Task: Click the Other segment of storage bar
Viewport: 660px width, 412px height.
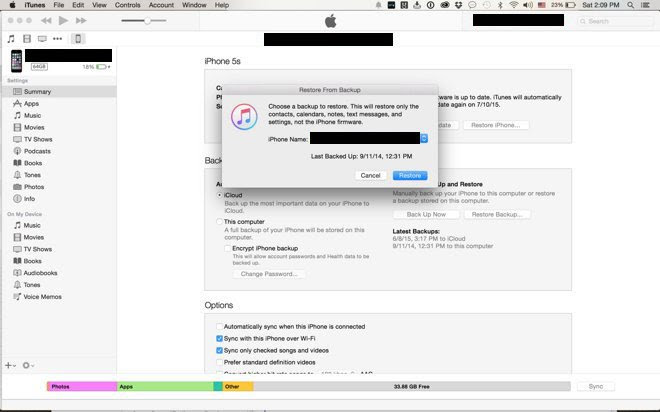Action: [x=238, y=386]
